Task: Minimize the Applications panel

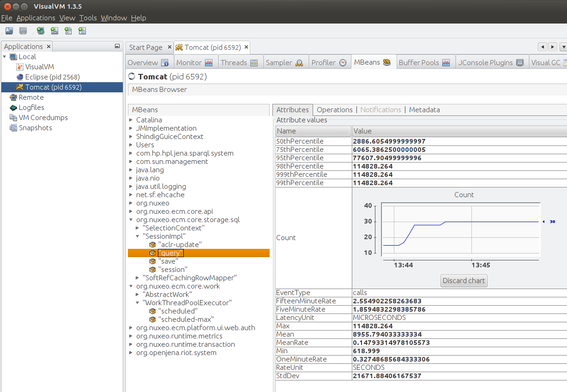Action: click(117, 46)
